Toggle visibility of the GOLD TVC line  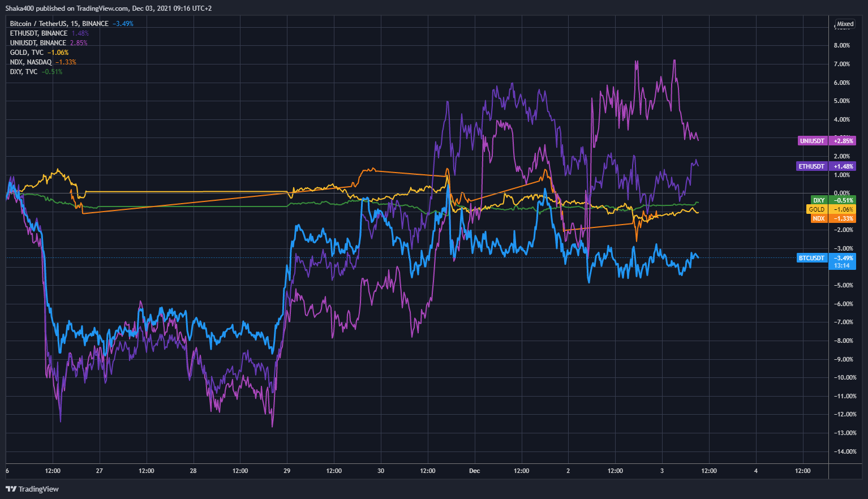point(27,52)
